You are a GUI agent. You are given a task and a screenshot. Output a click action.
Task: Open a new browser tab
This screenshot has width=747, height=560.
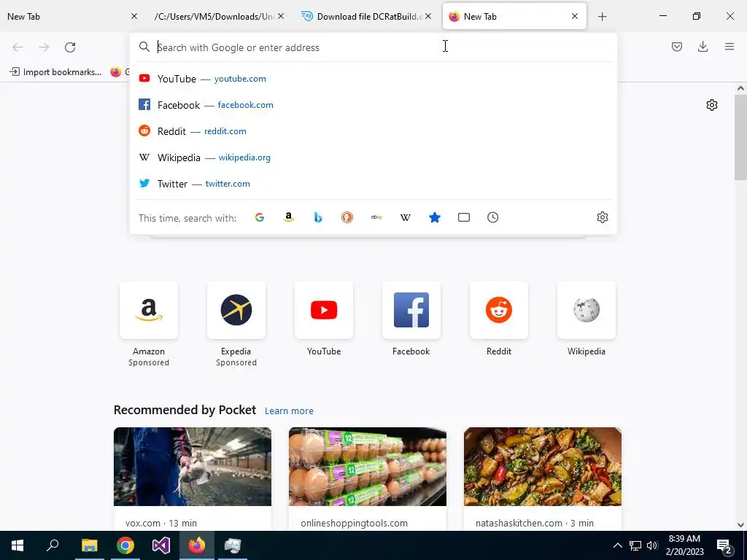click(602, 17)
